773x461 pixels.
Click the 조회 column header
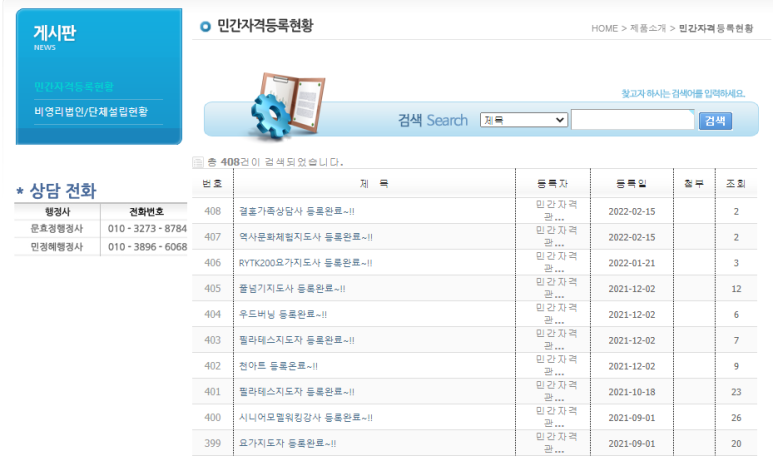(735, 184)
